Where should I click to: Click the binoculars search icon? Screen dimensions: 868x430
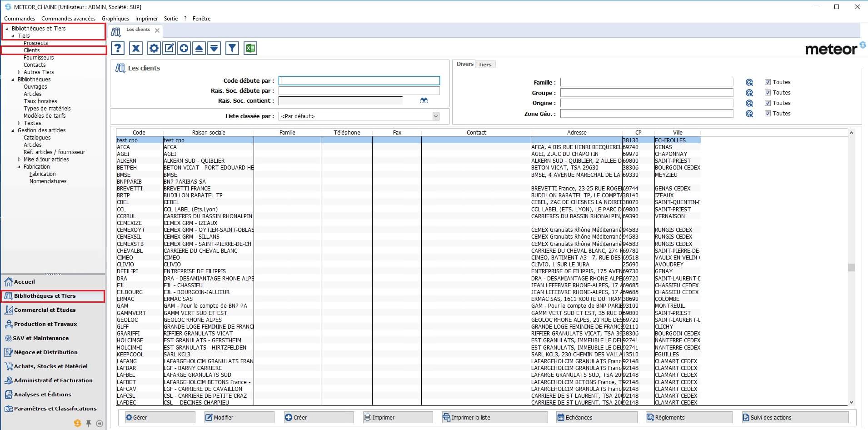(x=424, y=100)
